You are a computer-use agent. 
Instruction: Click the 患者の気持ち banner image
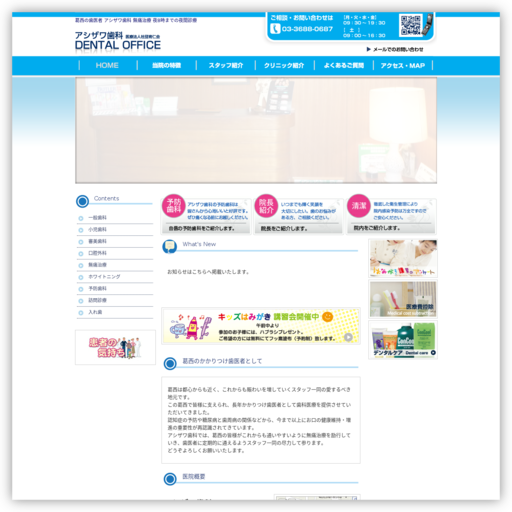(x=115, y=347)
